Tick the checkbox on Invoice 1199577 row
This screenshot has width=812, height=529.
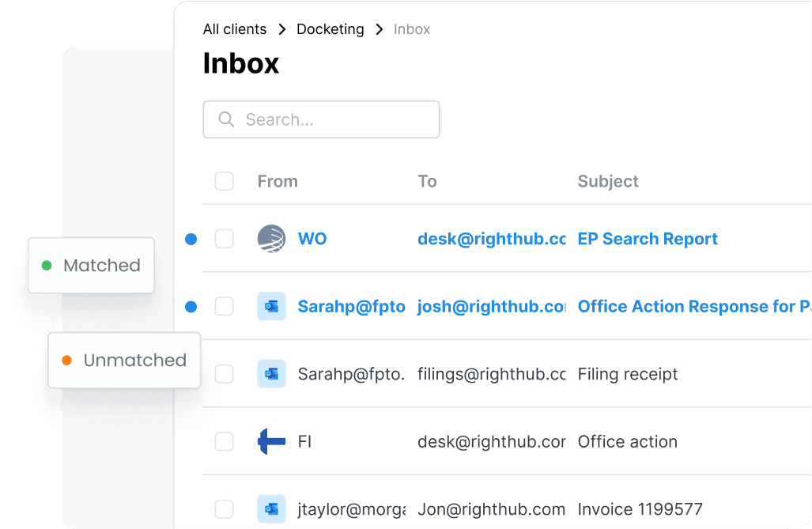click(225, 509)
